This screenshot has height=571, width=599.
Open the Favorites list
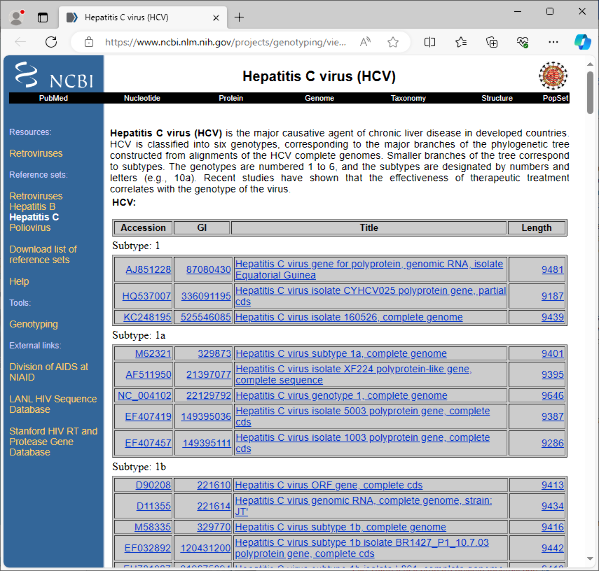click(x=461, y=42)
